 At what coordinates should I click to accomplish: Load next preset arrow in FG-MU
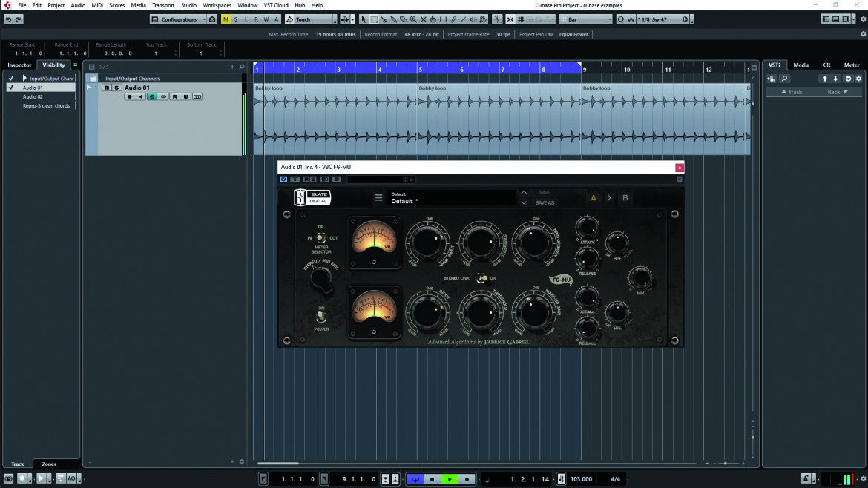click(524, 202)
